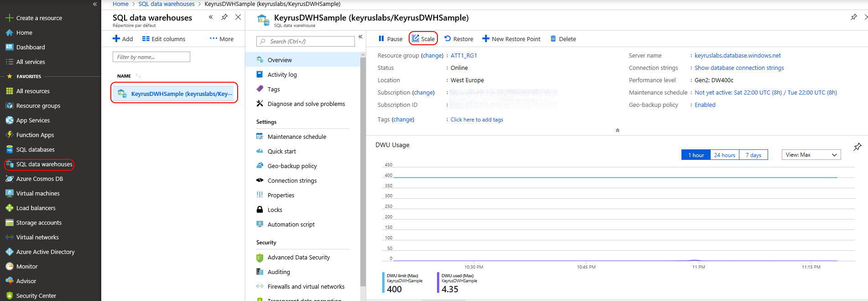Open App Services in favorites

coord(33,120)
